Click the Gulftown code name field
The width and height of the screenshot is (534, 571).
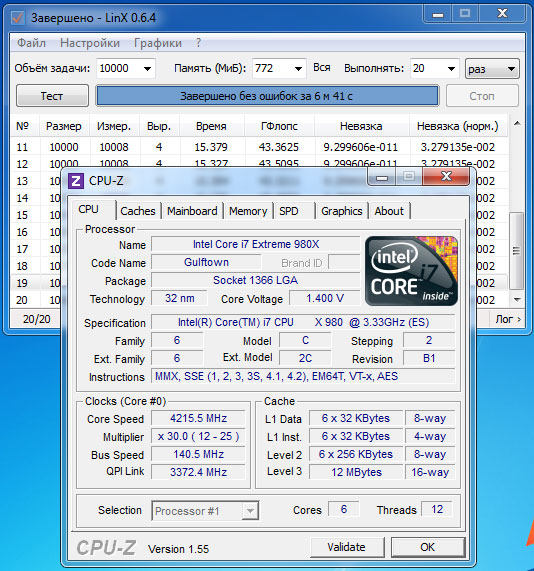(x=206, y=262)
